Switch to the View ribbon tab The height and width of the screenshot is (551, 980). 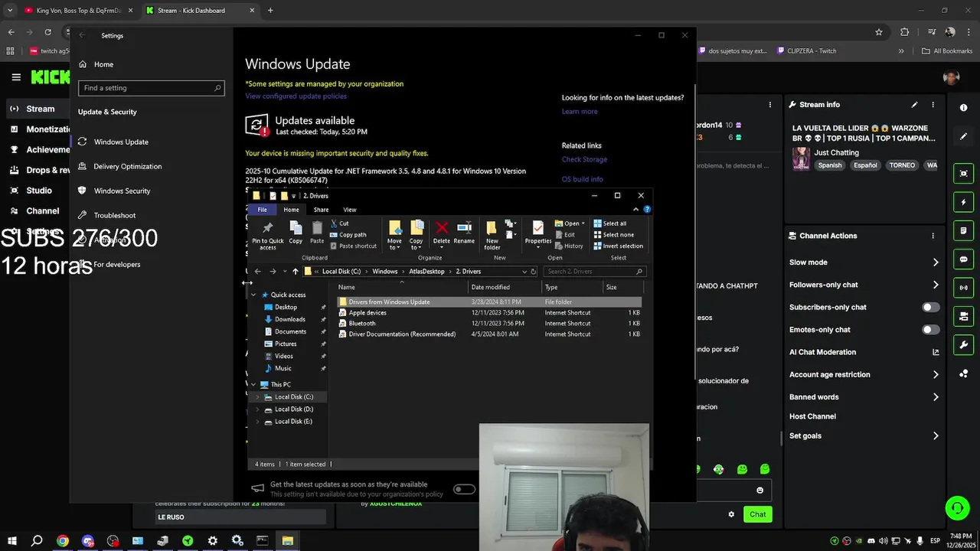(x=349, y=210)
